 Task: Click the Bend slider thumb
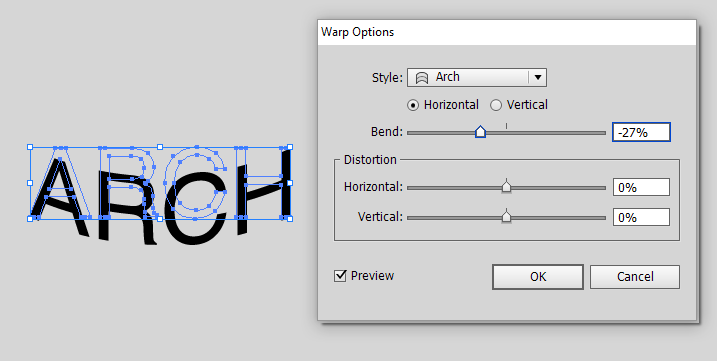[x=480, y=132]
